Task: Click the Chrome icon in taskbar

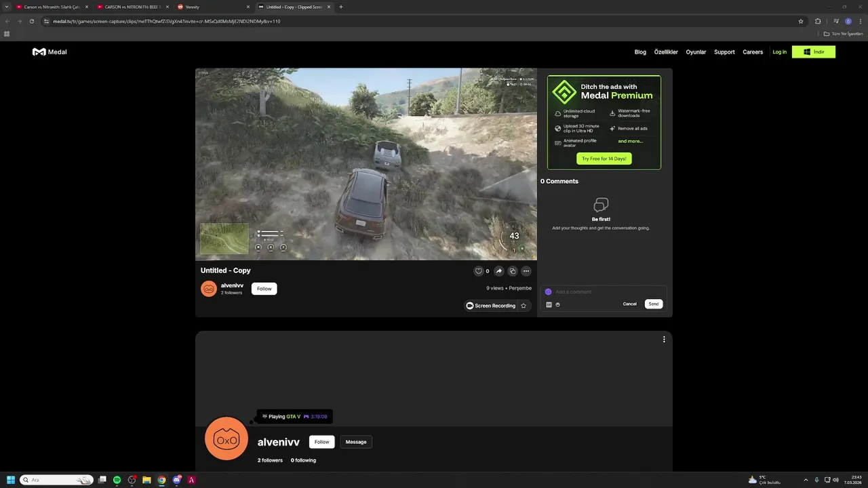Action: click(161, 480)
